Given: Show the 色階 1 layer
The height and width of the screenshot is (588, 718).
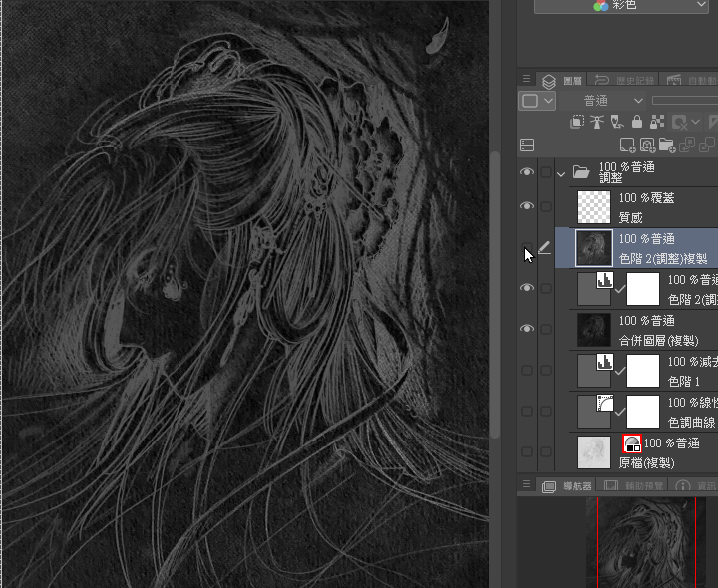Looking at the screenshot, I should [x=527, y=370].
